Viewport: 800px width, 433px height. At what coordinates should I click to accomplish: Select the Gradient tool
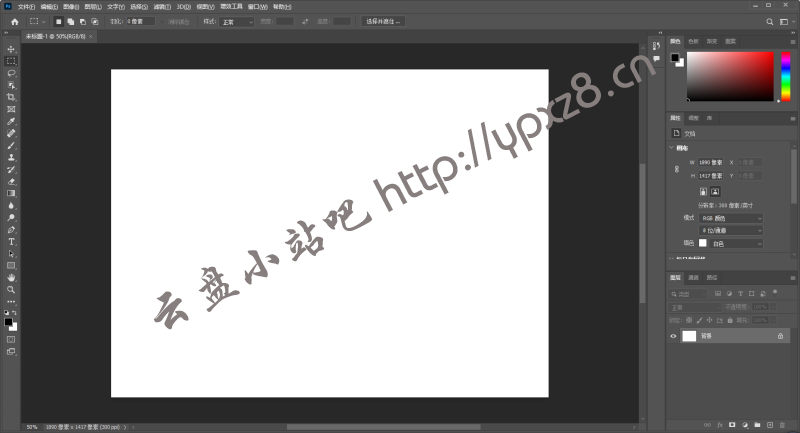point(11,193)
